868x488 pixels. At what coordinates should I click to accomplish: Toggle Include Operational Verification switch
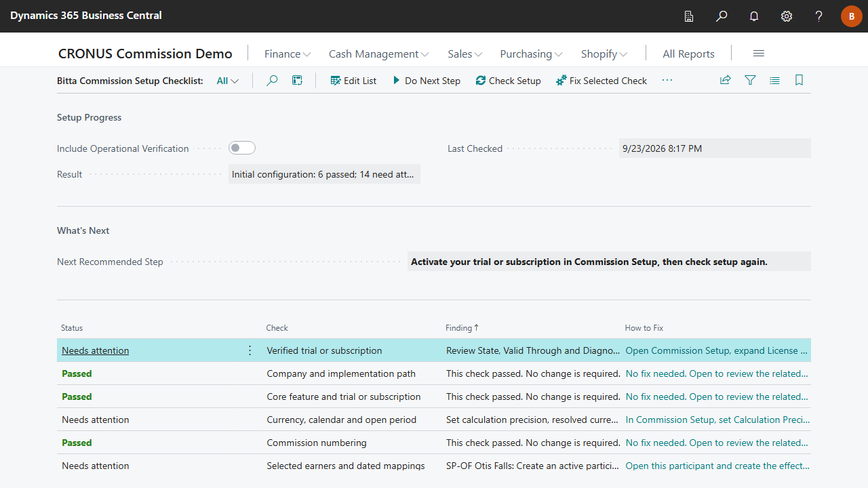(x=242, y=148)
